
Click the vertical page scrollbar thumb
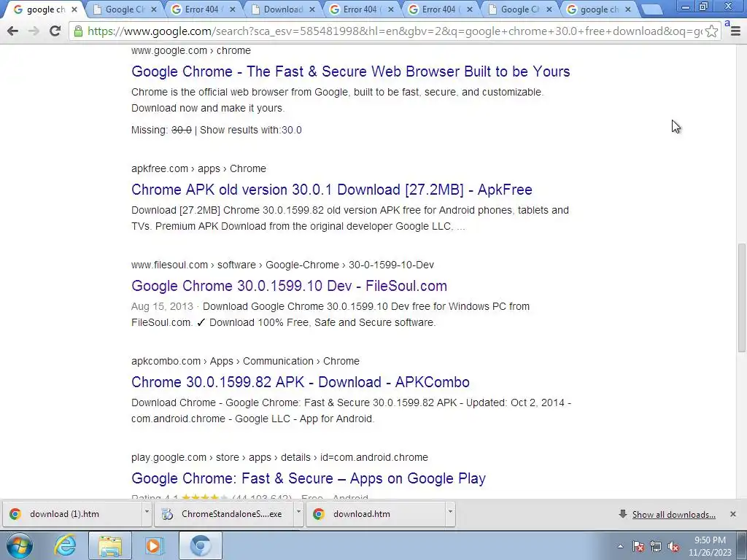tap(741, 297)
